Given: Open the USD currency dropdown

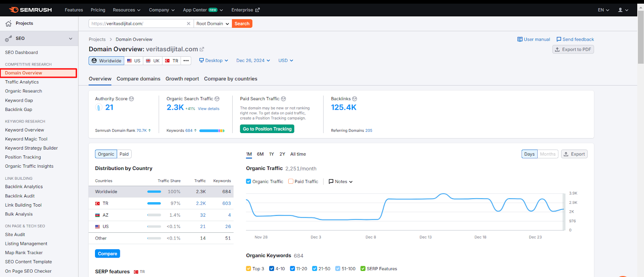Looking at the screenshot, I should (286, 61).
